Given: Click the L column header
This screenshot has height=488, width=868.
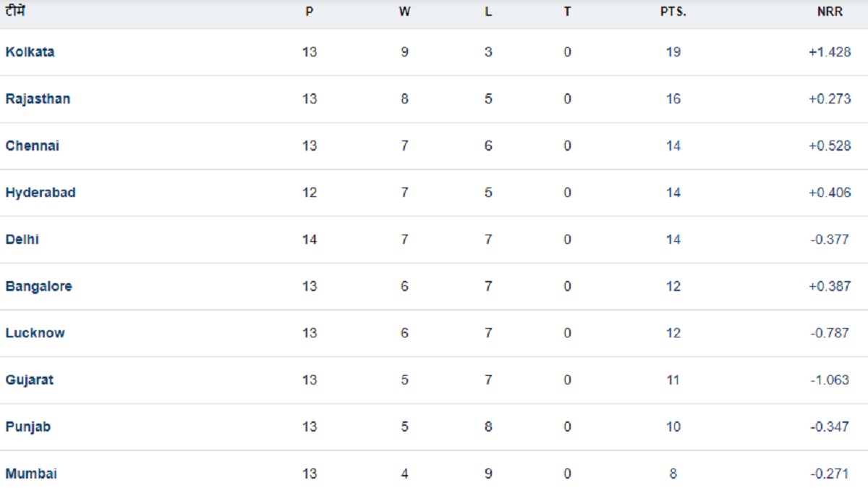Looking at the screenshot, I should pos(488,12).
